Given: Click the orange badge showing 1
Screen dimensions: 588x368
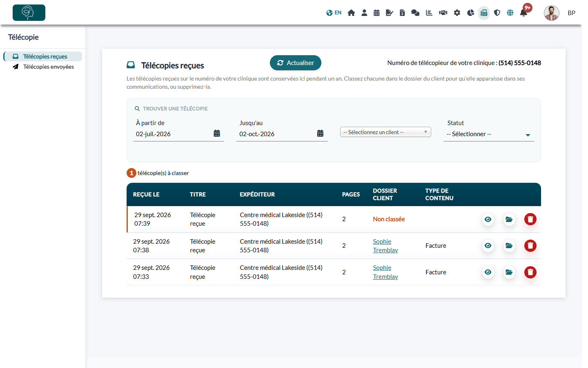Looking at the screenshot, I should tap(131, 173).
